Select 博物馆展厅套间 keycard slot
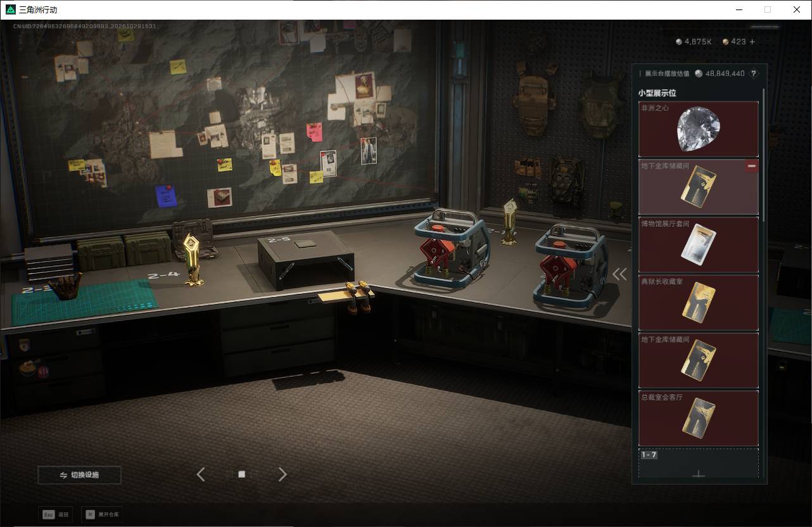The height and width of the screenshot is (527, 812). pyautogui.click(x=699, y=245)
